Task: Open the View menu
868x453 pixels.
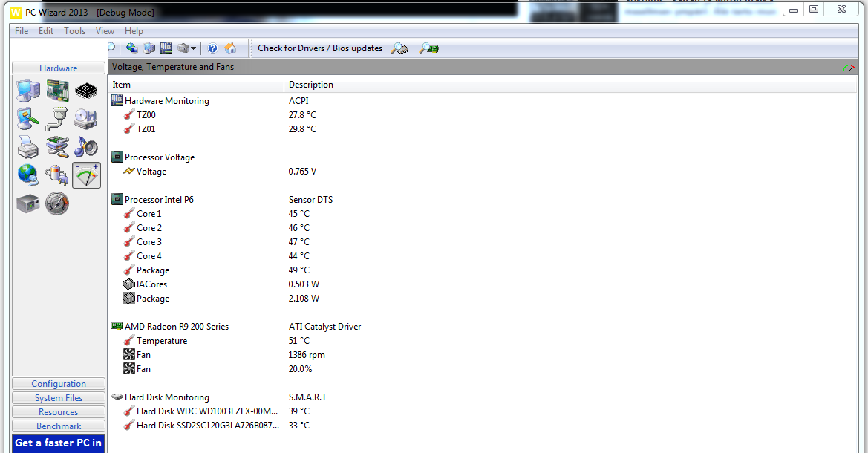Action: (x=105, y=31)
